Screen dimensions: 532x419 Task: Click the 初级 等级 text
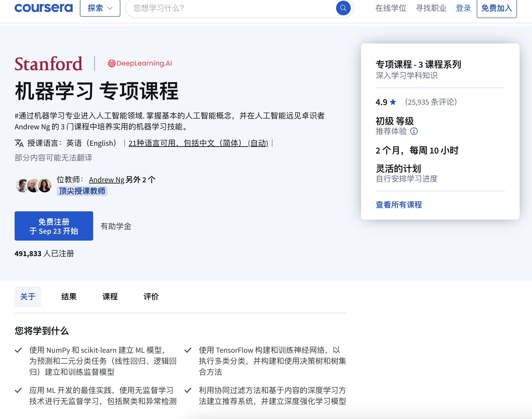point(395,121)
